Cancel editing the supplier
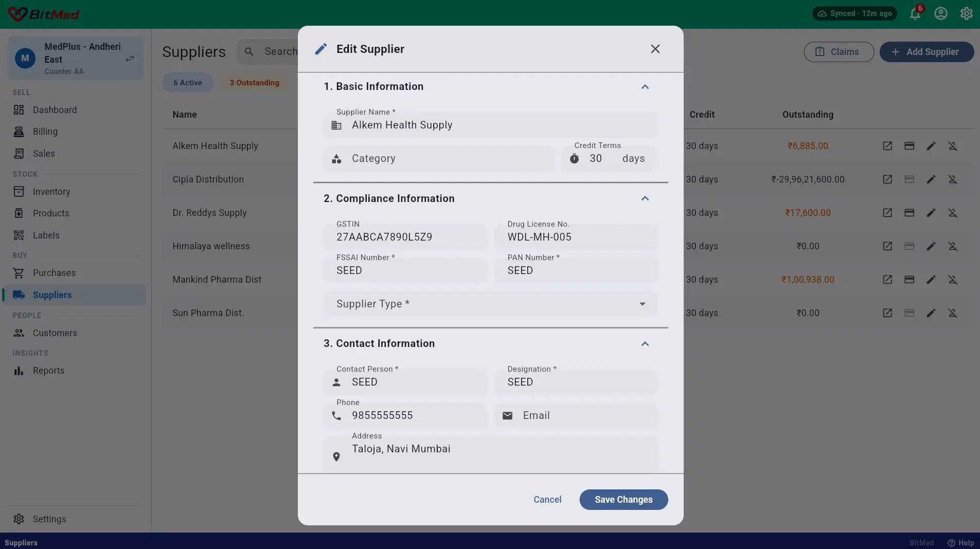The height and width of the screenshot is (549, 980). (x=547, y=500)
